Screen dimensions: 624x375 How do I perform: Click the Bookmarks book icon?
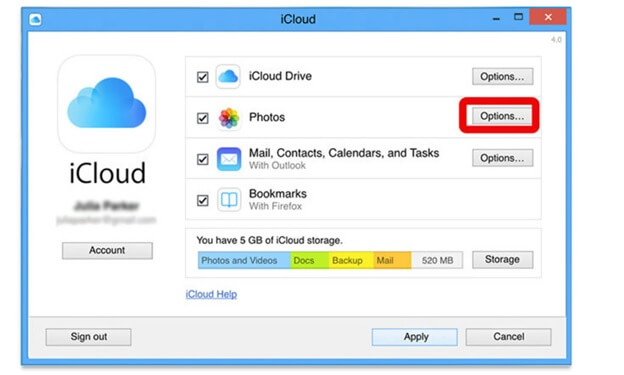point(229,199)
